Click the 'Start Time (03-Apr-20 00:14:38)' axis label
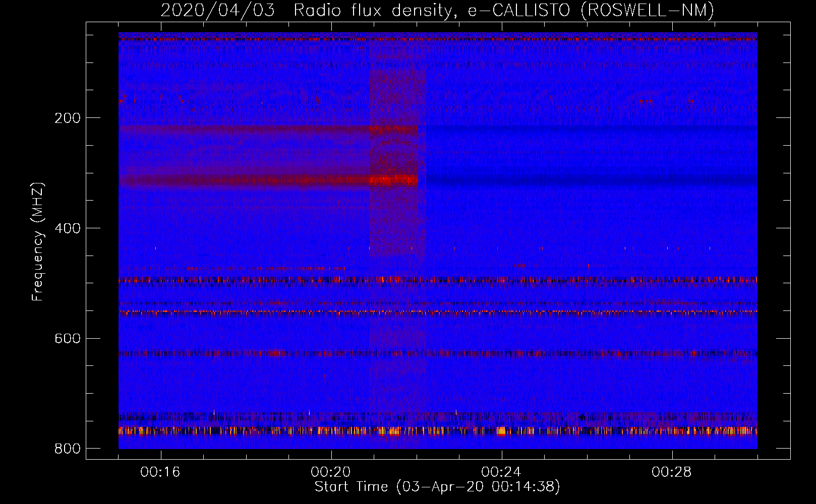 click(x=437, y=487)
